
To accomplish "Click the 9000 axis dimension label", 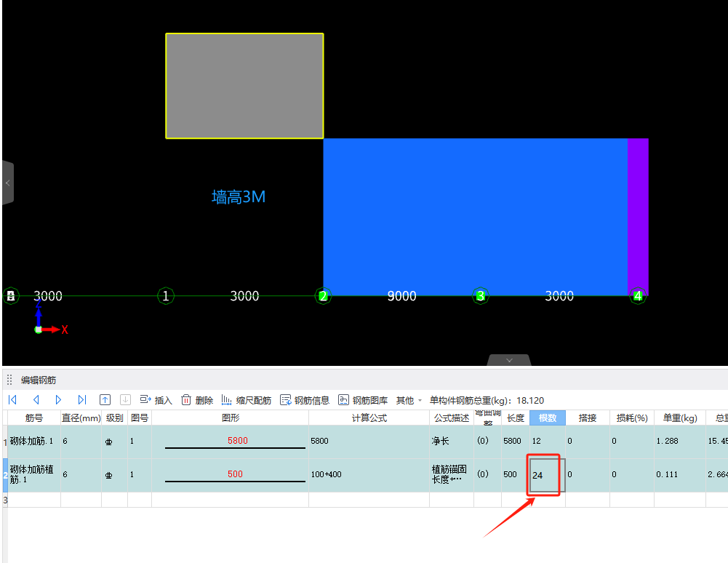I will coord(401,296).
